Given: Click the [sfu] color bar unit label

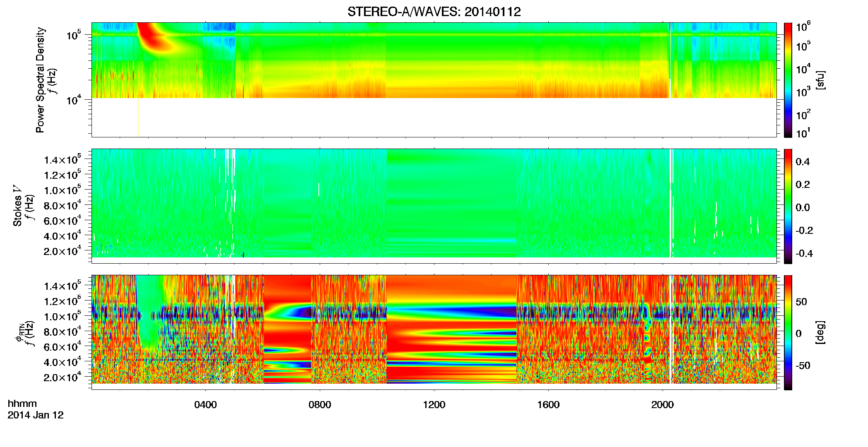Looking at the screenshot, I should [x=820, y=80].
